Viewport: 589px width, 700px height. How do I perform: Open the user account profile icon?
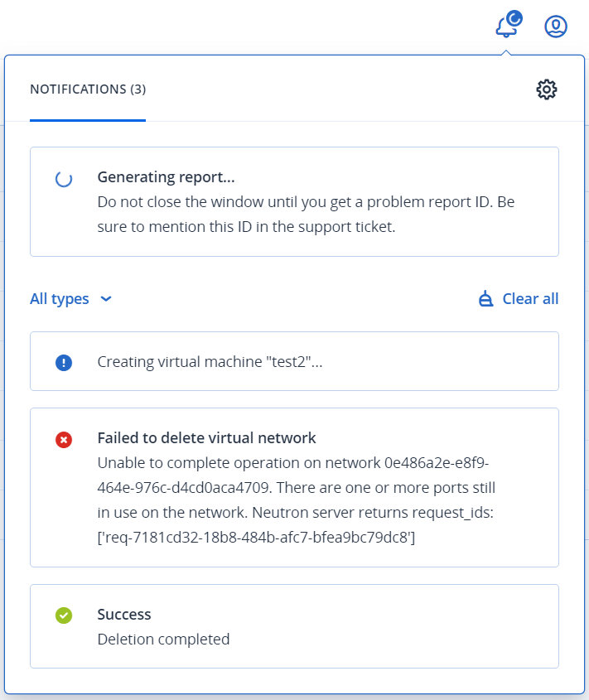tap(556, 27)
